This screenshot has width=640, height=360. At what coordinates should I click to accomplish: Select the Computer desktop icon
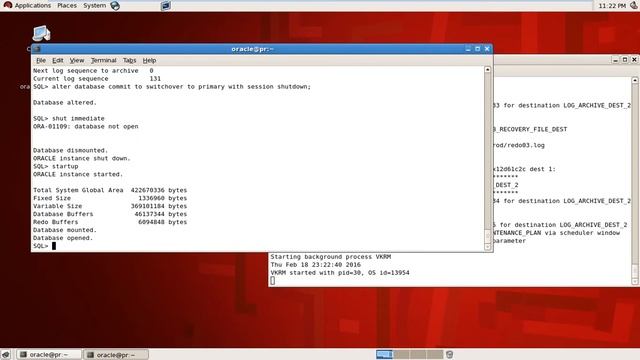coord(41,33)
